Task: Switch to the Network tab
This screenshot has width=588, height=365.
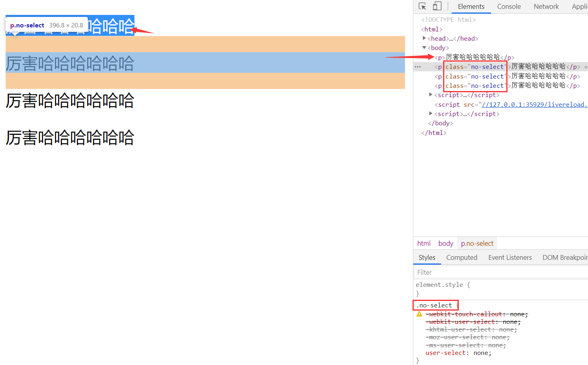Action: point(546,6)
